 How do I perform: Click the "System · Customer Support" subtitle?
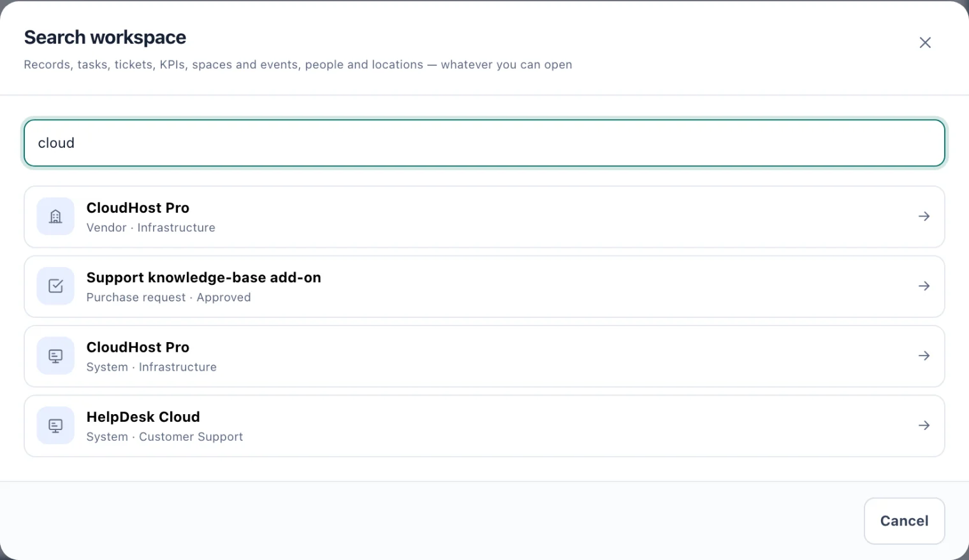[165, 437]
